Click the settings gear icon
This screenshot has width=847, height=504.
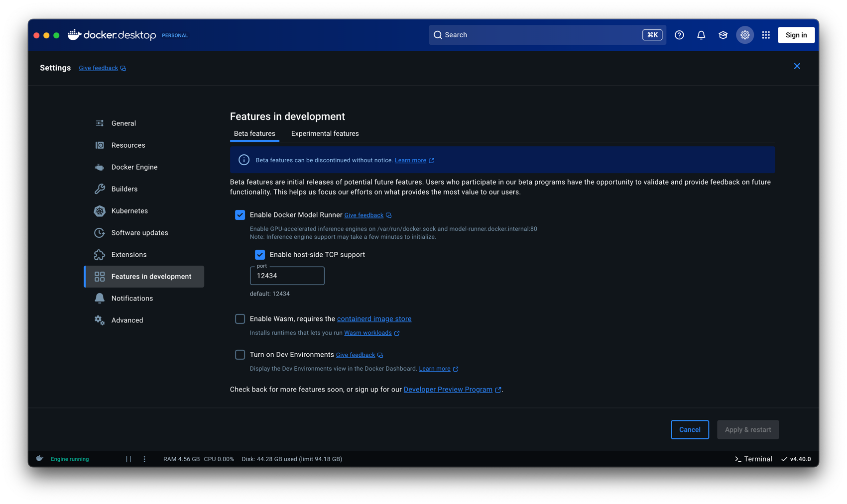click(745, 35)
